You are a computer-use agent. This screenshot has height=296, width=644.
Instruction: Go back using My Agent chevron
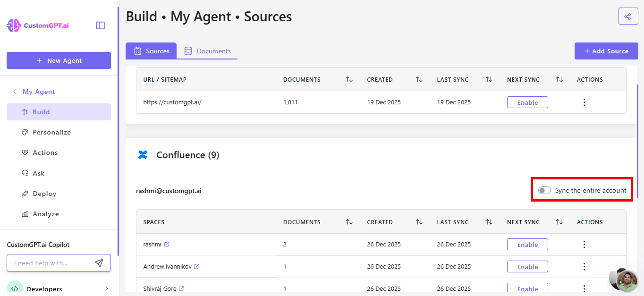[15, 92]
